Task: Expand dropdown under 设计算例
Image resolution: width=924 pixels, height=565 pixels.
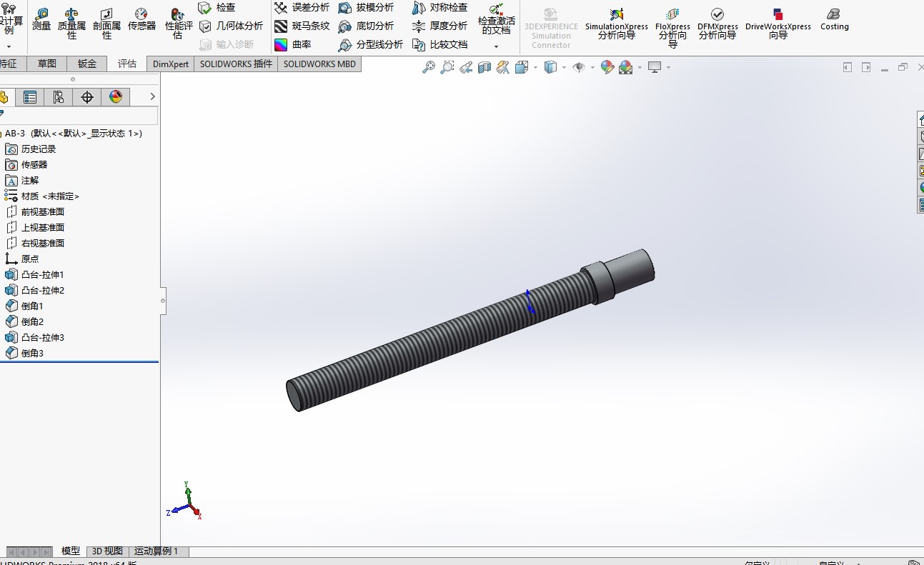Action: point(9,47)
